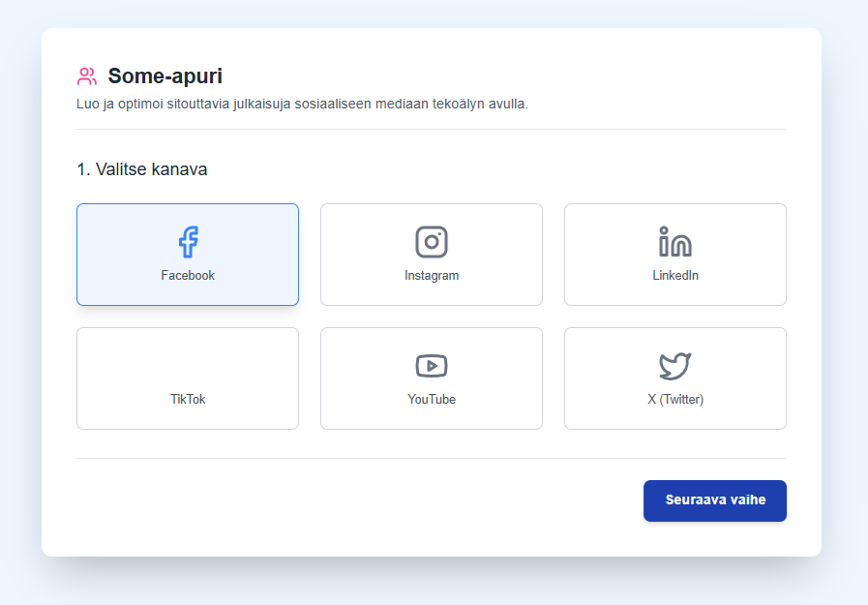Click the LinkedIn "in" icon
This screenshot has height=605, width=868.
674,241
